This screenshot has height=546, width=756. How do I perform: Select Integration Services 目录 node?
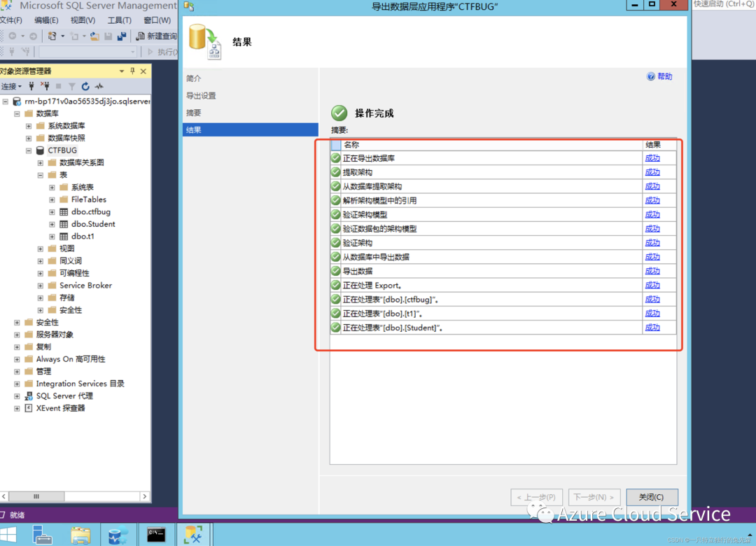pyautogui.click(x=80, y=384)
